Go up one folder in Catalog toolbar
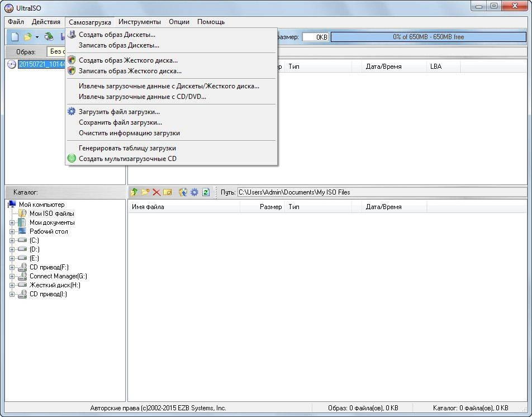The height and width of the screenshot is (417, 532). (134, 192)
